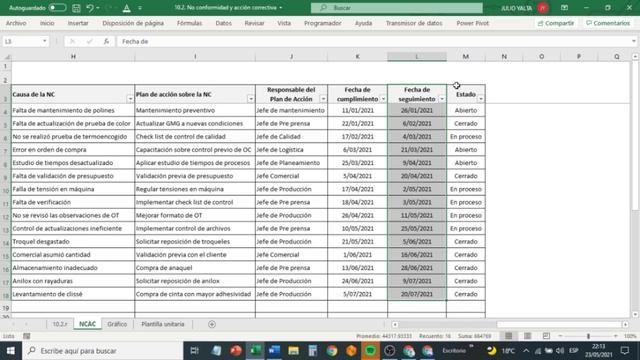Click the macro record icon in status bar
This screenshot has width=640, height=360.
(x=27, y=336)
